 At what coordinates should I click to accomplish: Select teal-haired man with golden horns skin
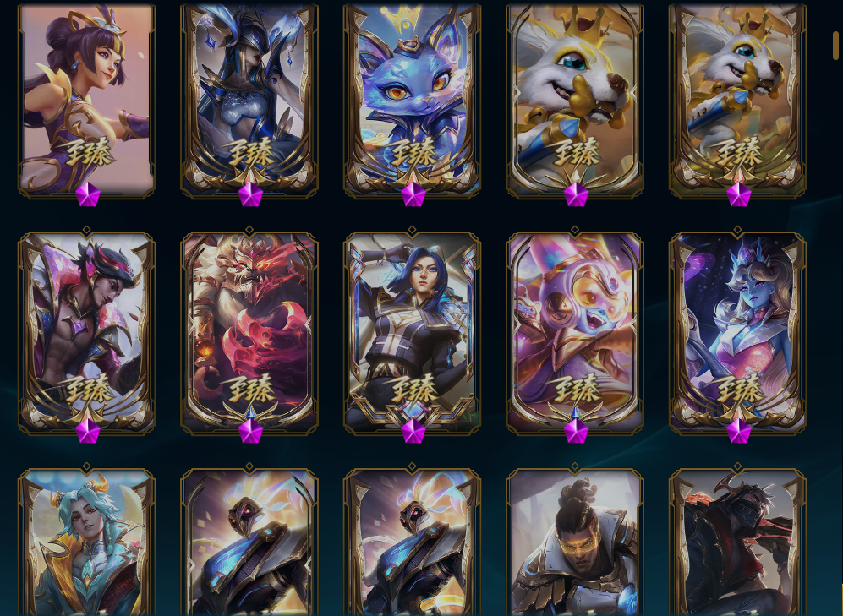(86, 542)
